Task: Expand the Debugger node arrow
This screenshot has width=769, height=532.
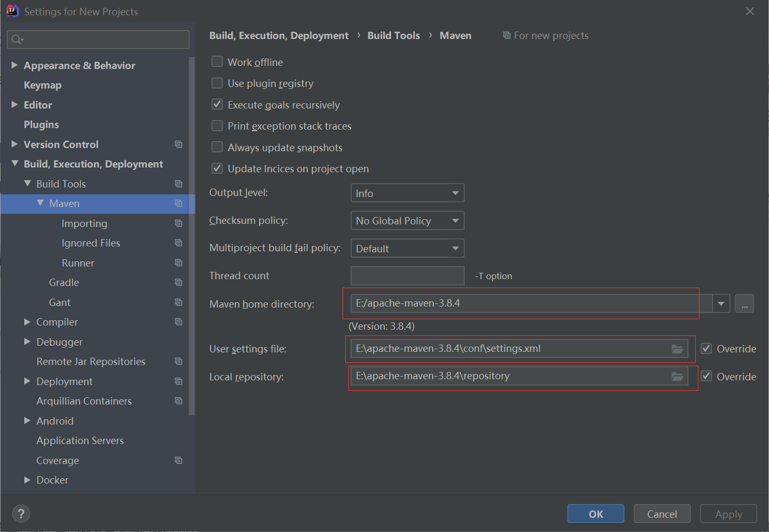Action: click(27, 341)
